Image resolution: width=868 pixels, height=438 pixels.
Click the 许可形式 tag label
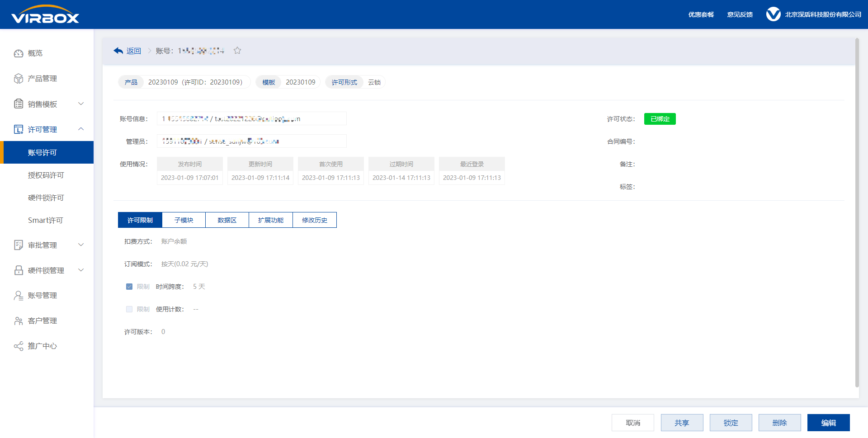click(344, 82)
